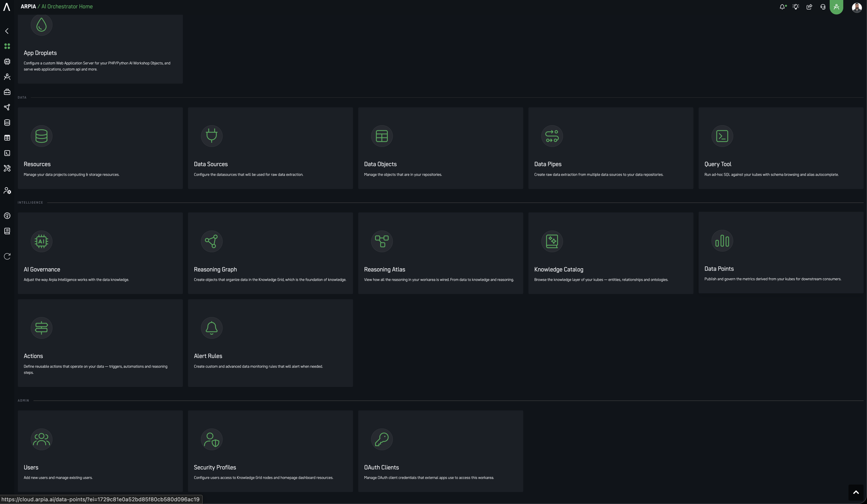This screenshot has height=504, width=867.
Task: Open the Actions card title
Action: tap(33, 356)
